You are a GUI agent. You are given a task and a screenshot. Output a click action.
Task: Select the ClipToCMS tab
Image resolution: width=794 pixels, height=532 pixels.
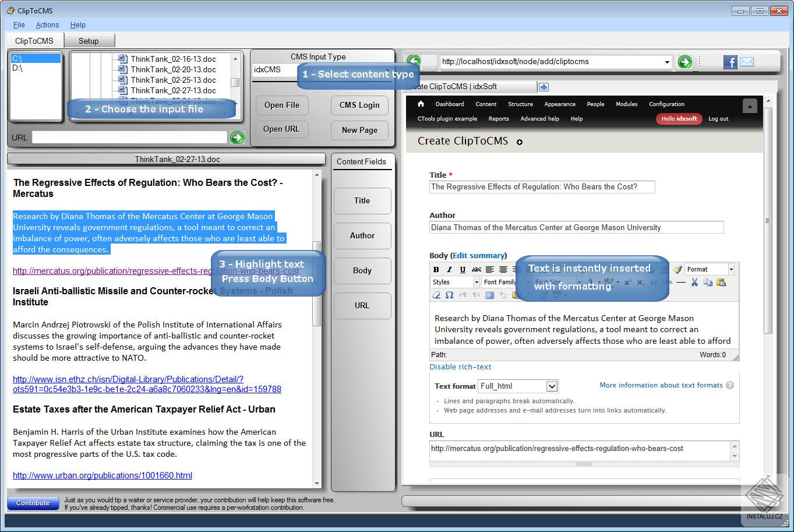coord(34,41)
